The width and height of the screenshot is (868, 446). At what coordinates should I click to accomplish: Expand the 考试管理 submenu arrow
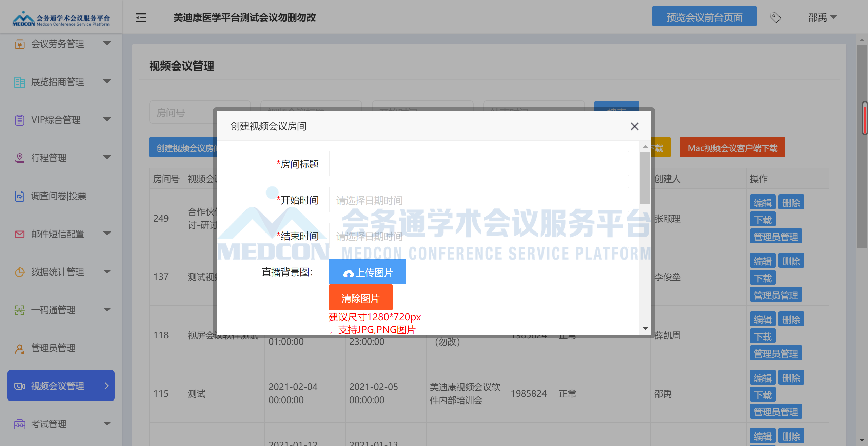click(107, 424)
